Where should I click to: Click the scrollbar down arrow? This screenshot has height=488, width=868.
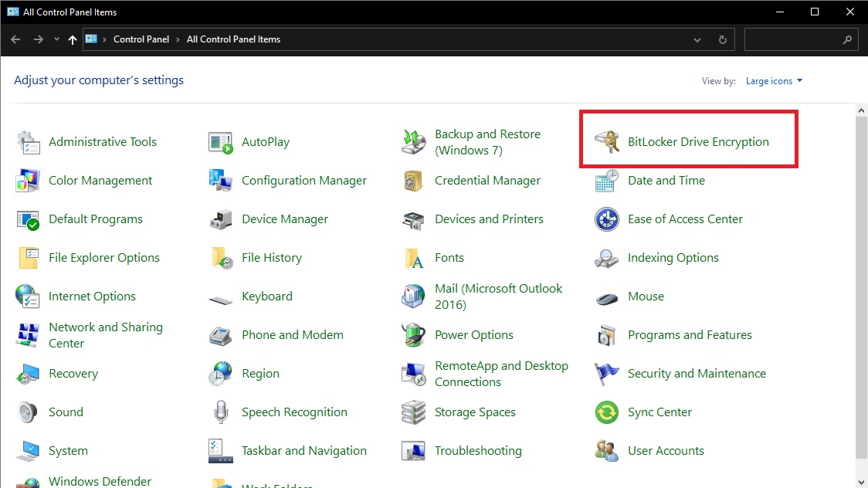[861, 483]
